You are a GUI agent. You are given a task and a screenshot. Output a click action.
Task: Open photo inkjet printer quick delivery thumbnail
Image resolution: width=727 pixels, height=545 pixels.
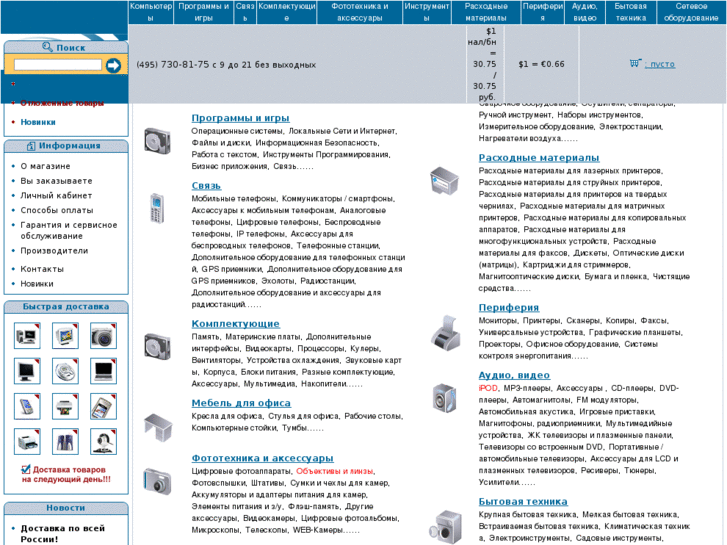(65, 406)
